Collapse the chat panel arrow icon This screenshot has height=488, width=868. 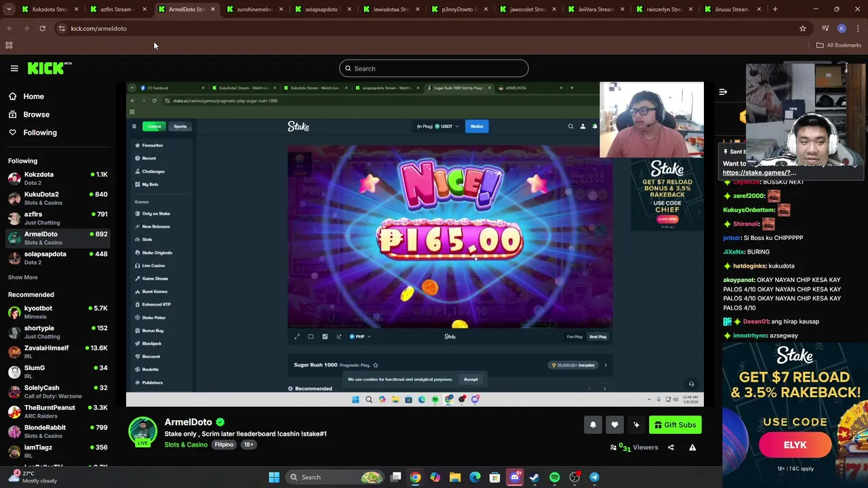point(723,91)
